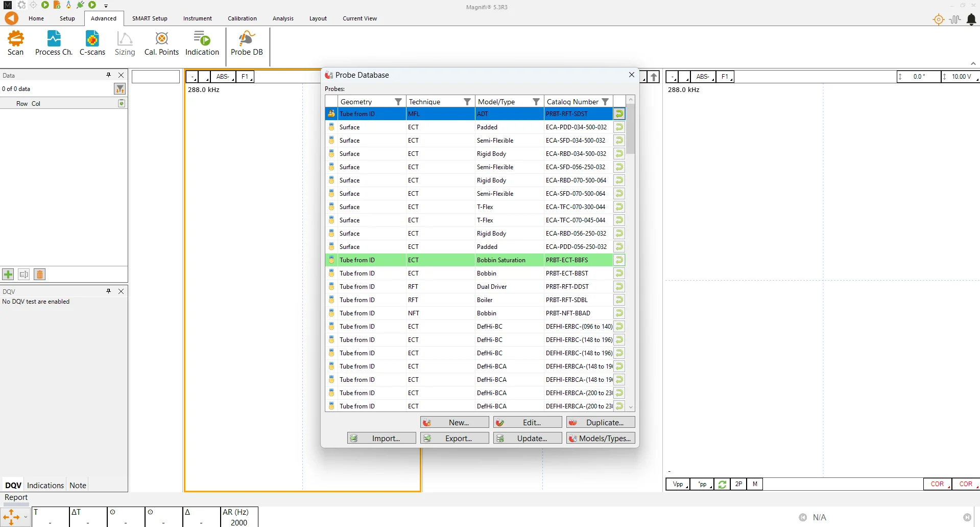The height and width of the screenshot is (527, 980).
Task: Open ABS- dropdown in right chart
Action: coord(704,77)
